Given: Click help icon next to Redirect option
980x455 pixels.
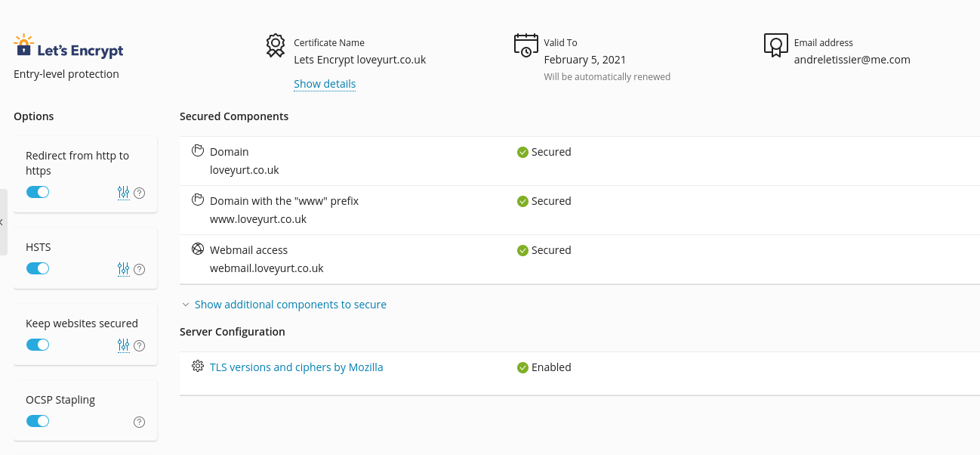Looking at the screenshot, I should tap(139, 193).
